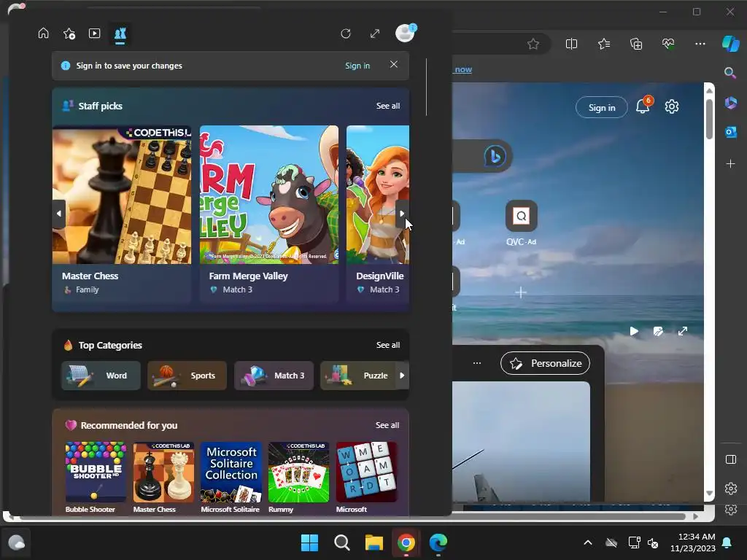
Task: Open taskbar clock and date
Action: pyautogui.click(x=693, y=542)
